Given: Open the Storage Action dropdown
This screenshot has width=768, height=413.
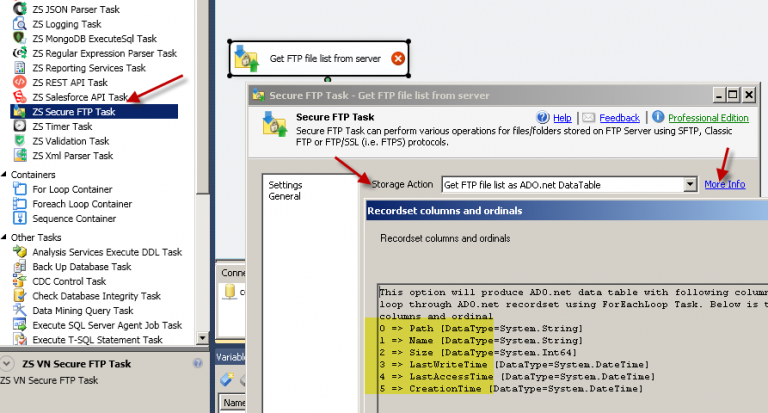Looking at the screenshot, I should (x=689, y=185).
